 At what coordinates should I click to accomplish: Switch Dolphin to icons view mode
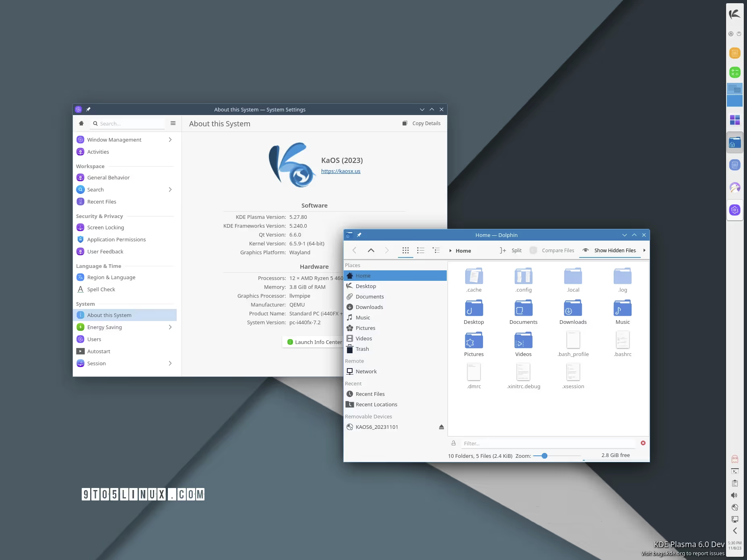[405, 250]
